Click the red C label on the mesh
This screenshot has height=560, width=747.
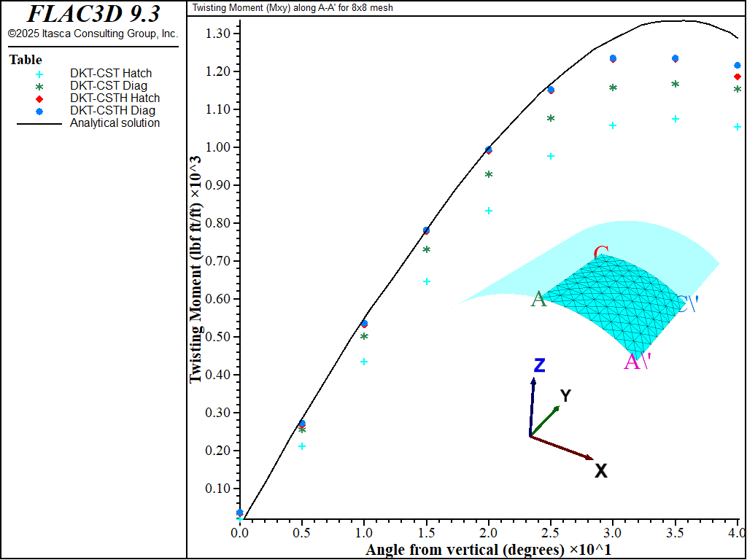tap(601, 253)
